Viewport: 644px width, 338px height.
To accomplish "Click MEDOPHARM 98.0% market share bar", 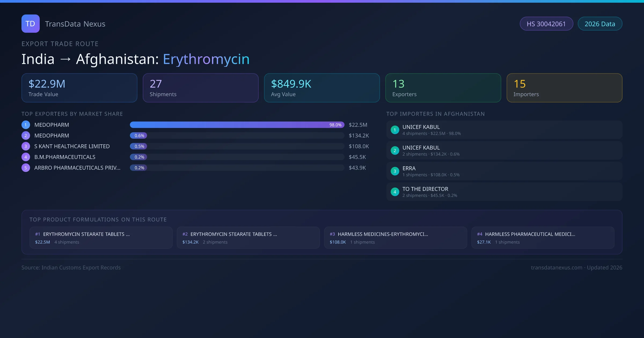I will point(237,125).
